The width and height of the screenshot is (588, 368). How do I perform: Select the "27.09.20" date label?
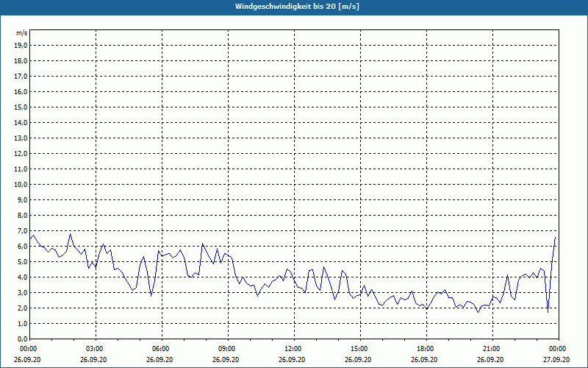[556, 359]
